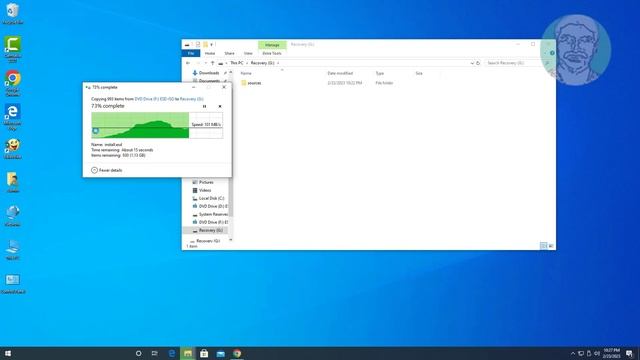
Task: Select the Manage contextual tab
Action: pyautogui.click(x=272, y=45)
